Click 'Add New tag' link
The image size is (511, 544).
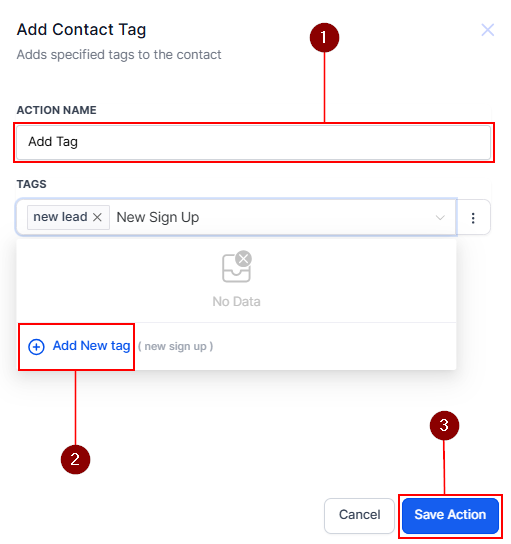click(91, 346)
